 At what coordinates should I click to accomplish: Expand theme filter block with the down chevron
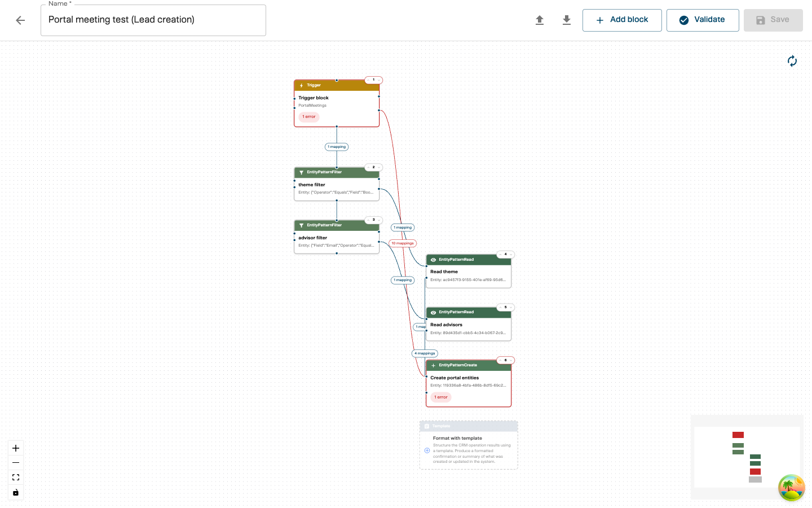pos(378,168)
